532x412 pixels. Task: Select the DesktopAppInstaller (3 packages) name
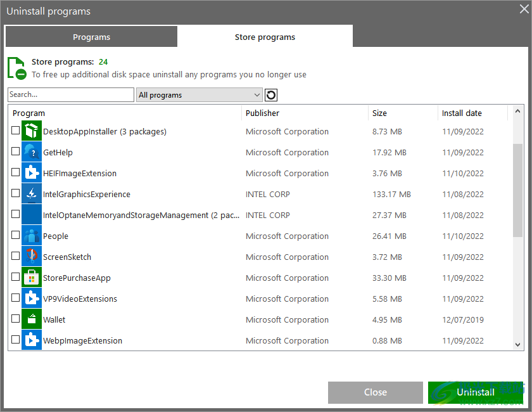104,131
